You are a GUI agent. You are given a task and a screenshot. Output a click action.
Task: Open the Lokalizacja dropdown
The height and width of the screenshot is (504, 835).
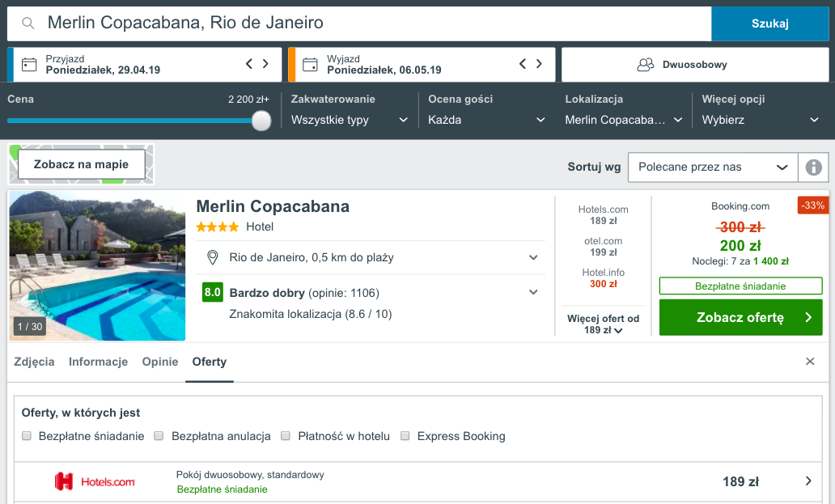[624, 121]
